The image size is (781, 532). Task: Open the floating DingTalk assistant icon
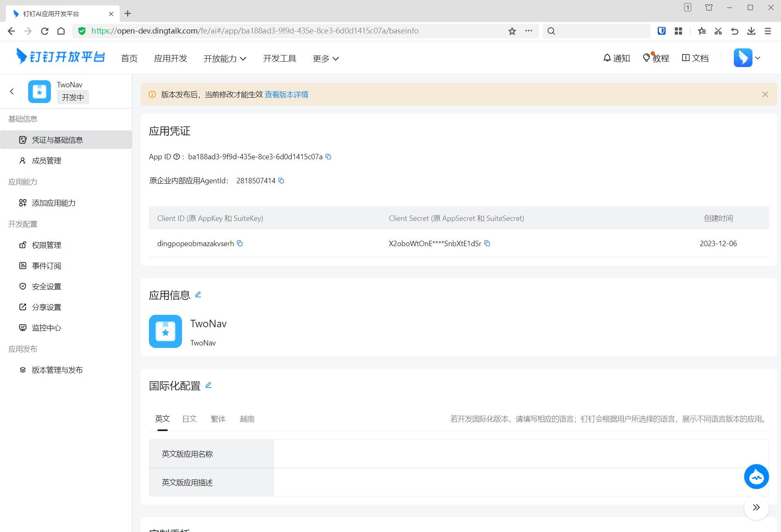[756, 477]
